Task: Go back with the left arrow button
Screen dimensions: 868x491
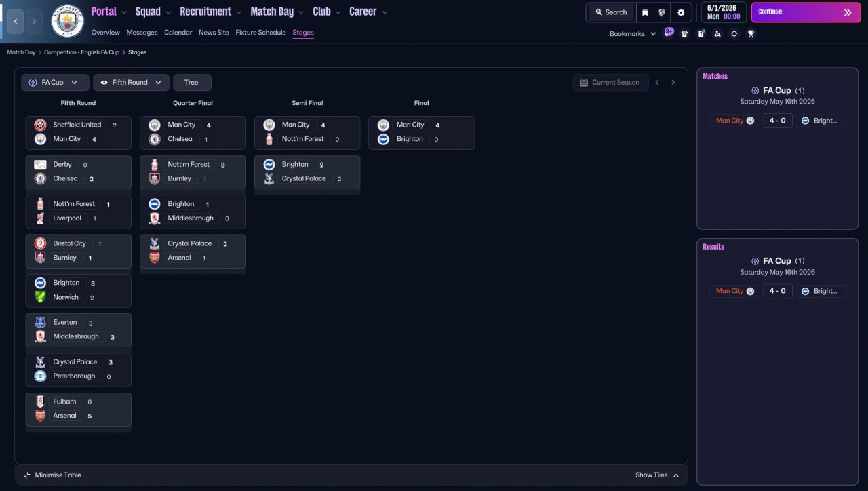Action: [x=16, y=22]
